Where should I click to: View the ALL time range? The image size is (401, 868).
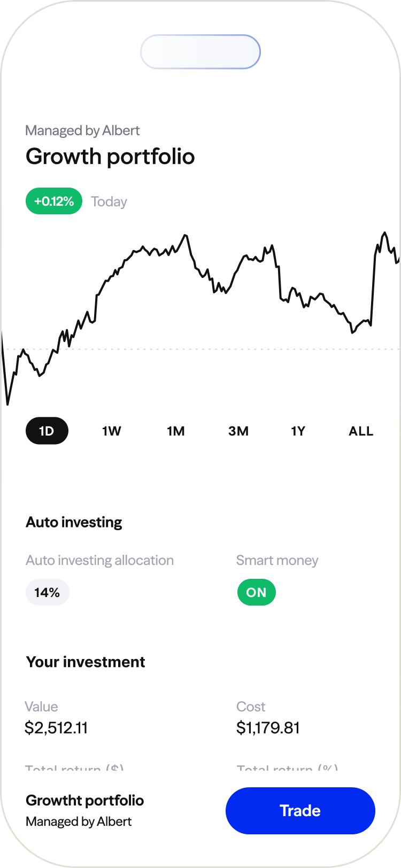(361, 431)
